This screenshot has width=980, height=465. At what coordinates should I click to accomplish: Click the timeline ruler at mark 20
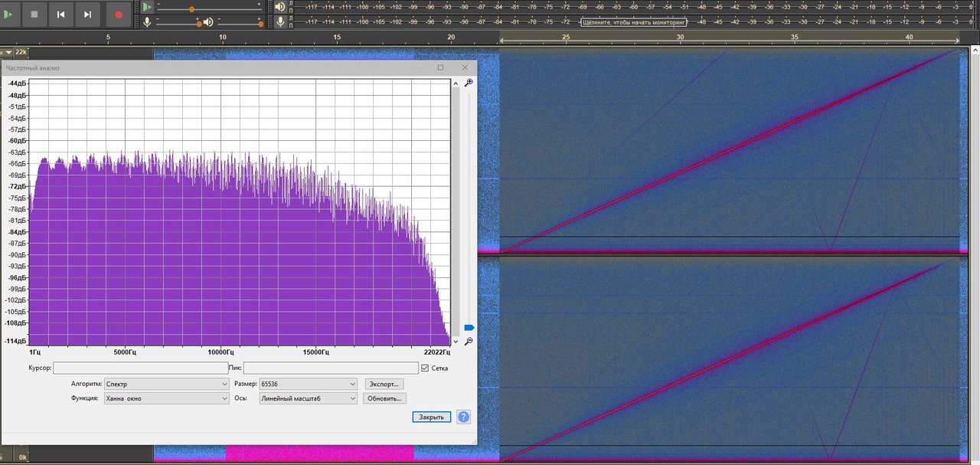452,38
